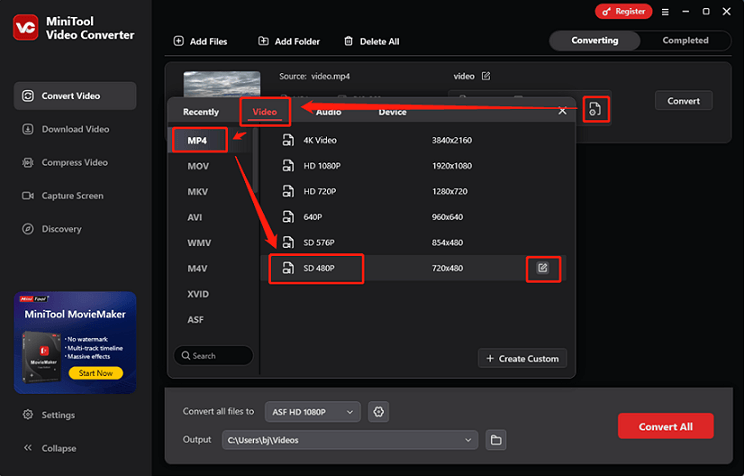The height and width of the screenshot is (476, 744).
Task: Select the Audio tab in the format popup
Action: (x=328, y=112)
